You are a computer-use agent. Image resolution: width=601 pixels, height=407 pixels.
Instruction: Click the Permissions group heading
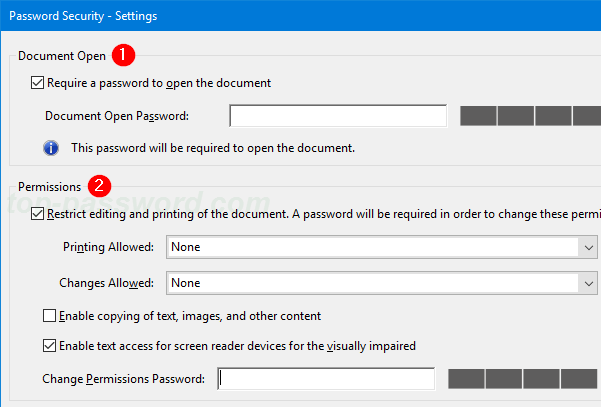point(50,186)
